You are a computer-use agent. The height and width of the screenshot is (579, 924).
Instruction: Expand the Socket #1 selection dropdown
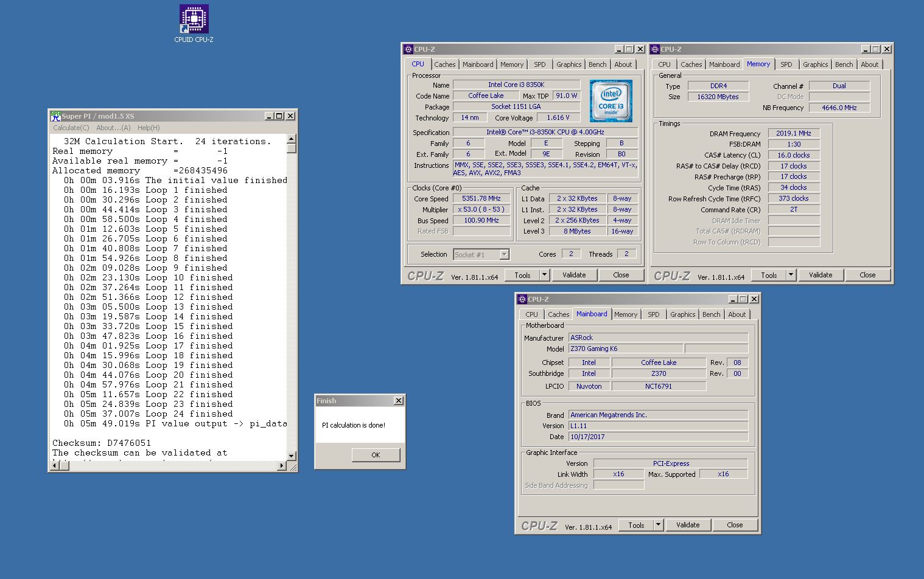[504, 254]
